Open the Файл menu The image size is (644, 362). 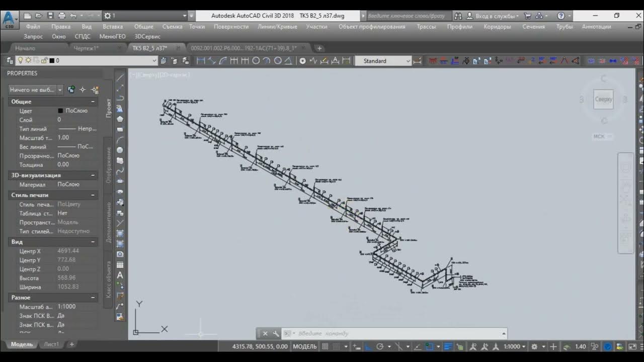click(x=33, y=27)
